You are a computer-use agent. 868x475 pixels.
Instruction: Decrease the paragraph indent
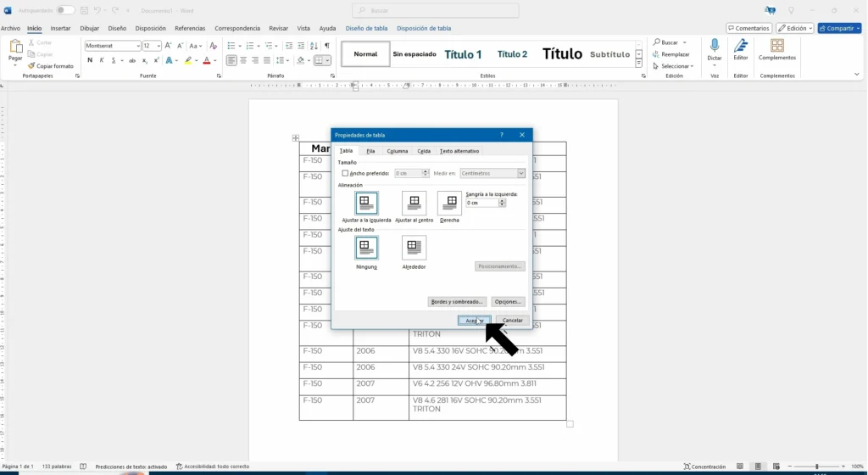(289, 46)
